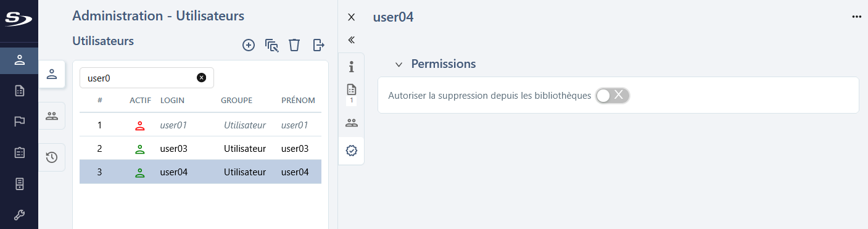
Task: Open the wrench settings icon in sidebar
Action: click(19, 215)
